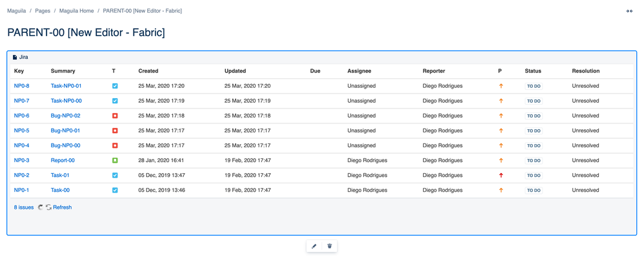The width and height of the screenshot is (644, 270).
Task: Open the Report-00 summary link
Action: click(x=63, y=160)
